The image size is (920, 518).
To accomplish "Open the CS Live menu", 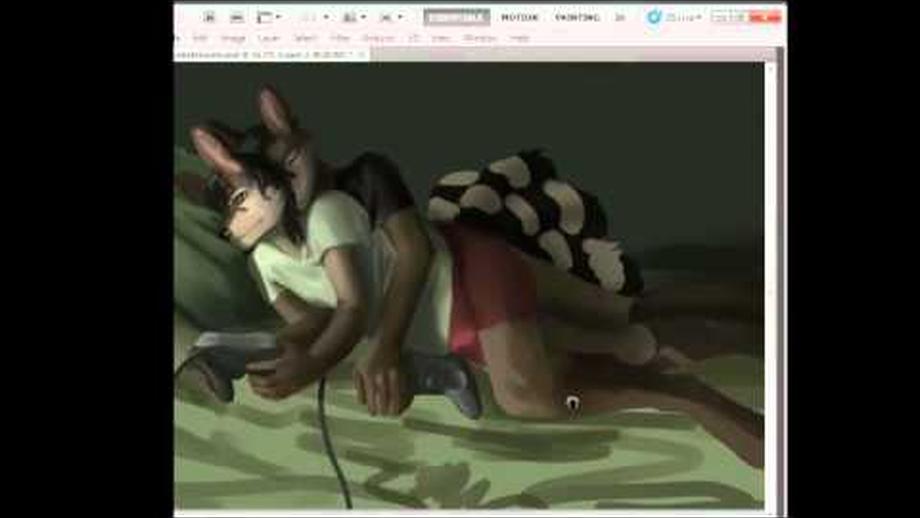I will click(674, 18).
